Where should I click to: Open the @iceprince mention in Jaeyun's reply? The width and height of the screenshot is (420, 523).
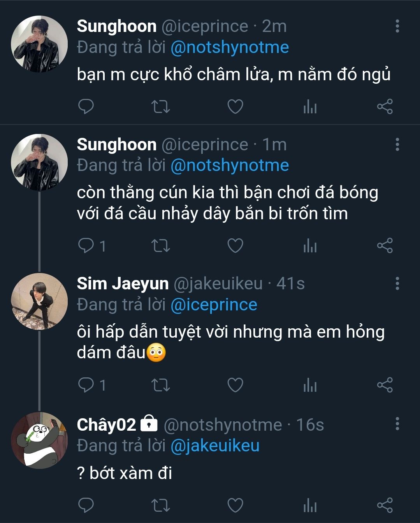coord(214,305)
